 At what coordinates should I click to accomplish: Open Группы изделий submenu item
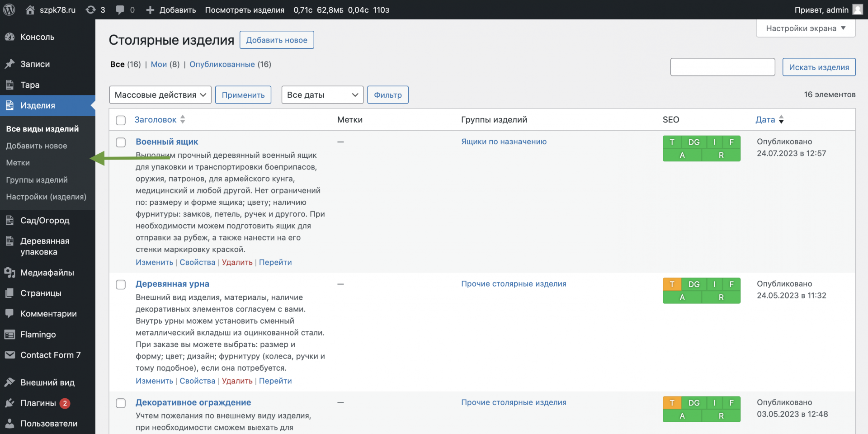[37, 180]
